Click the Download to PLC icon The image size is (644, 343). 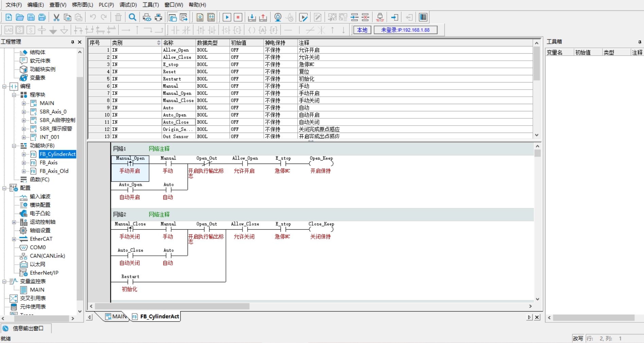tap(252, 17)
